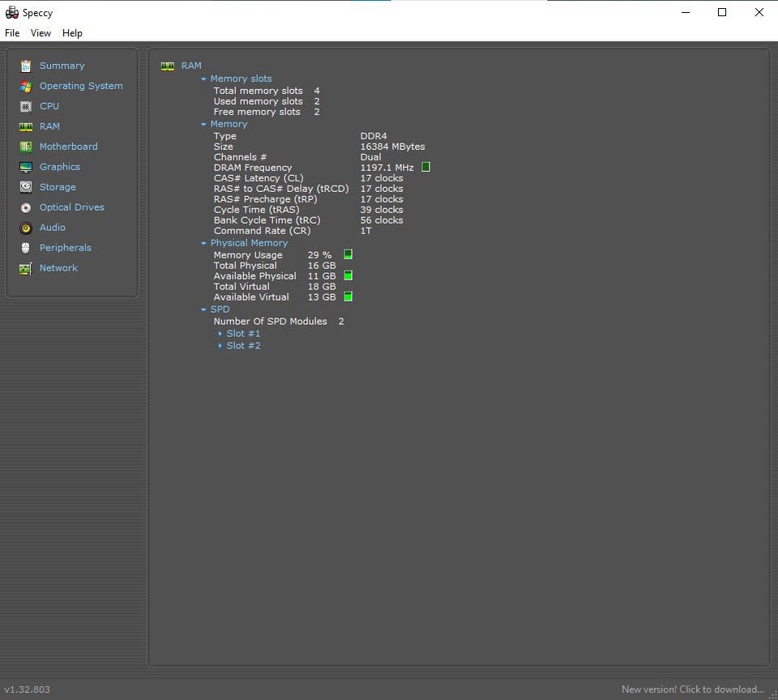Open the File menu
This screenshot has width=778, height=700.
pos(12,33)
